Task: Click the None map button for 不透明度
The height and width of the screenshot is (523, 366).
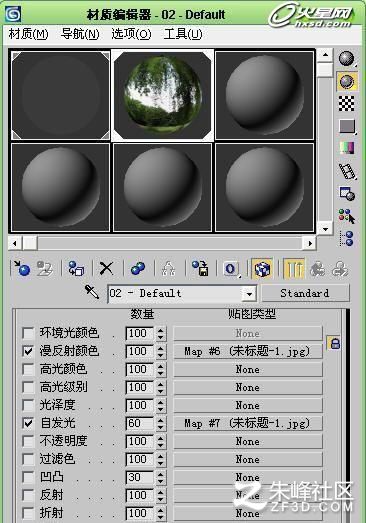Action: tap(248, 441)
